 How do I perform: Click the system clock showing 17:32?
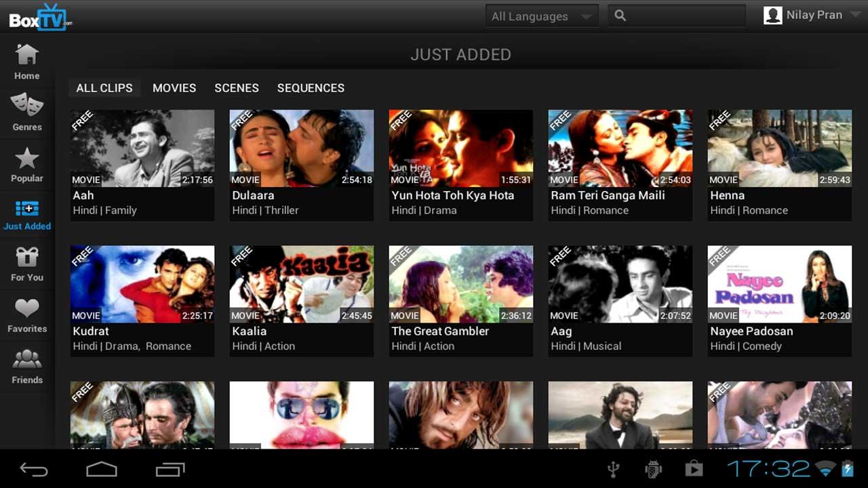[x=769, y=468]
